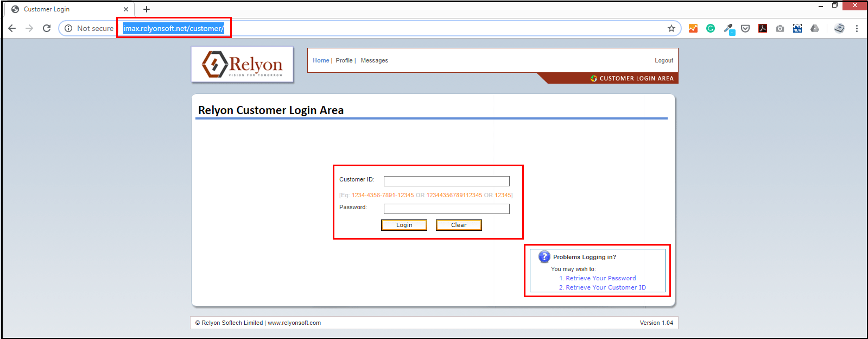This screenshot has width=868, height=339.
Task: Open the color picker eyedropper extension
Action: [x=728, y=29]
